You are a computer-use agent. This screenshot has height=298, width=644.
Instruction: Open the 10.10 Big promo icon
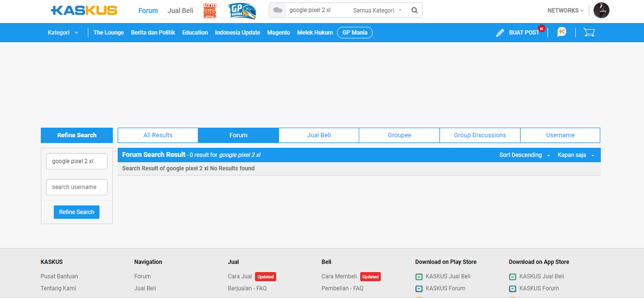pos(210,11)
